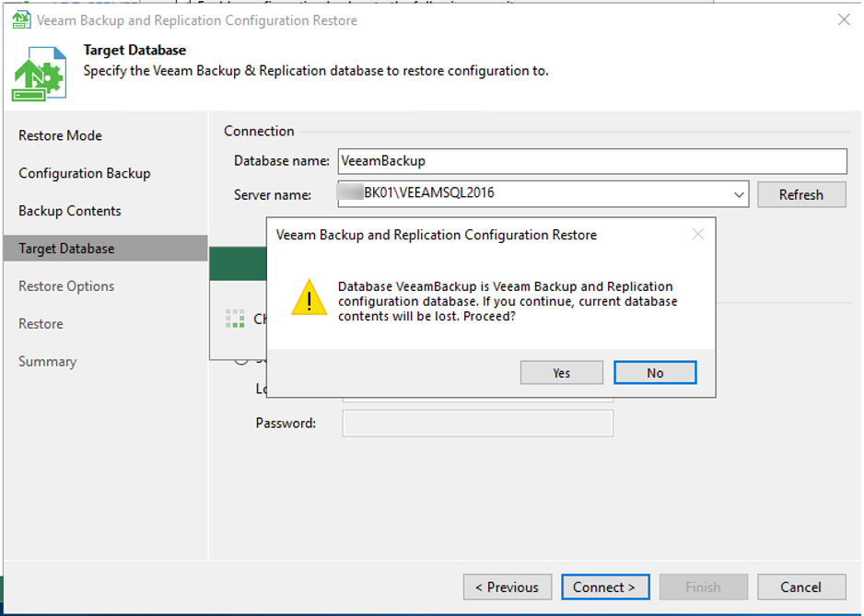Cancel the restore wizard
This screenshot has width=864, height=616.
[x=801, y=587]
